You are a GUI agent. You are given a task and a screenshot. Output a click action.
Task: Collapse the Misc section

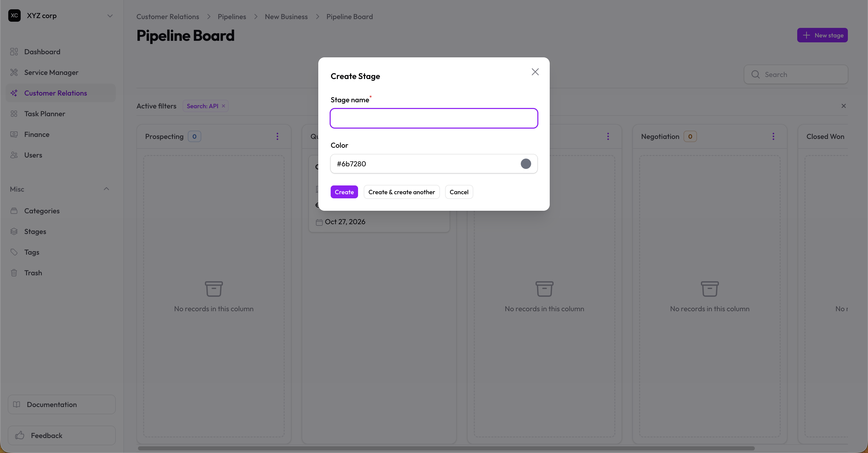coord(106,189)
